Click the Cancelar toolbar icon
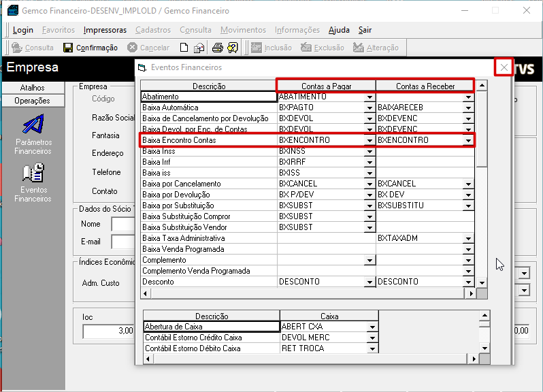The width and height of the screenshot is (543, 392). coord(132,48)
